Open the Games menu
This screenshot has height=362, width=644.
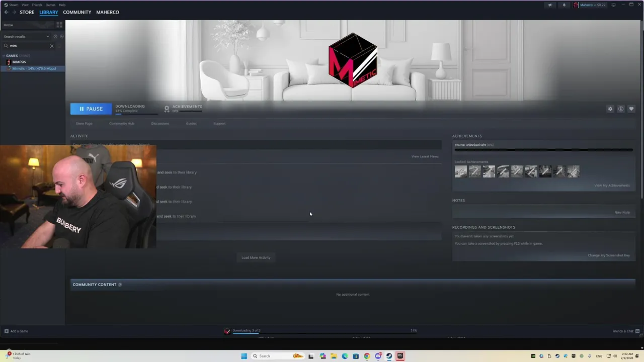click(x=50, y=5)
